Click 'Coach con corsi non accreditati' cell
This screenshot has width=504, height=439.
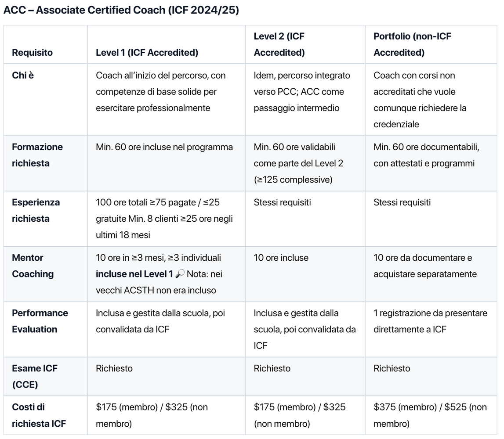420,100
